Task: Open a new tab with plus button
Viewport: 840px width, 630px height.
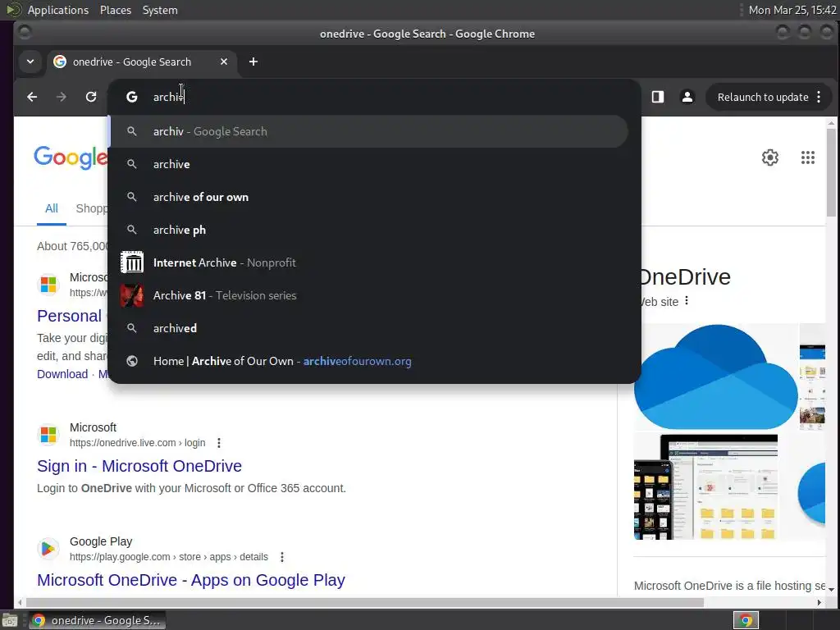Action: pyautogui.click(x=253, y=62)
